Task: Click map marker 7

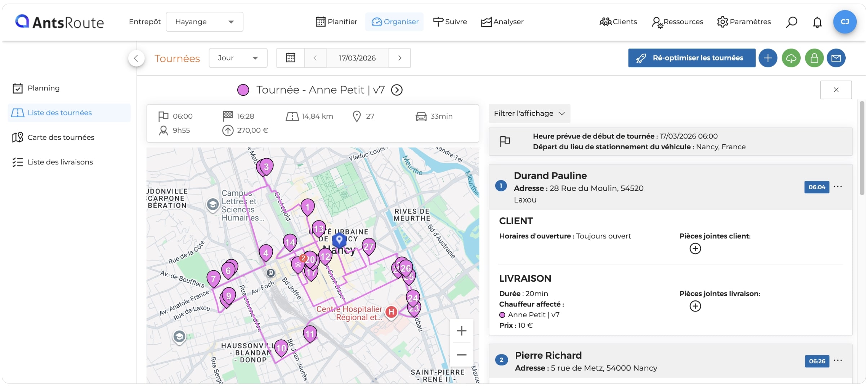Action: coord(214,279)
